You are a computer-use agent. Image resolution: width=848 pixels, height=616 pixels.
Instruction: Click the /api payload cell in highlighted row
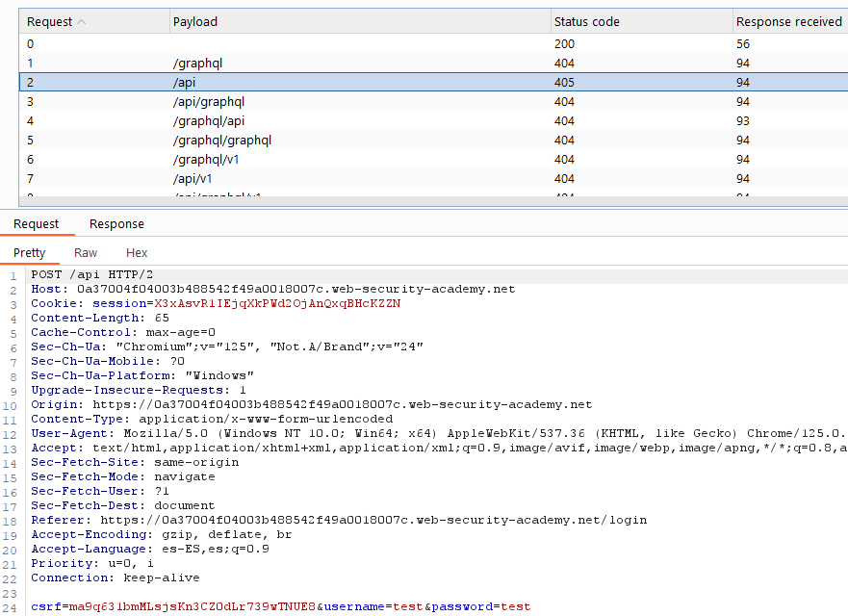point(185,82)
